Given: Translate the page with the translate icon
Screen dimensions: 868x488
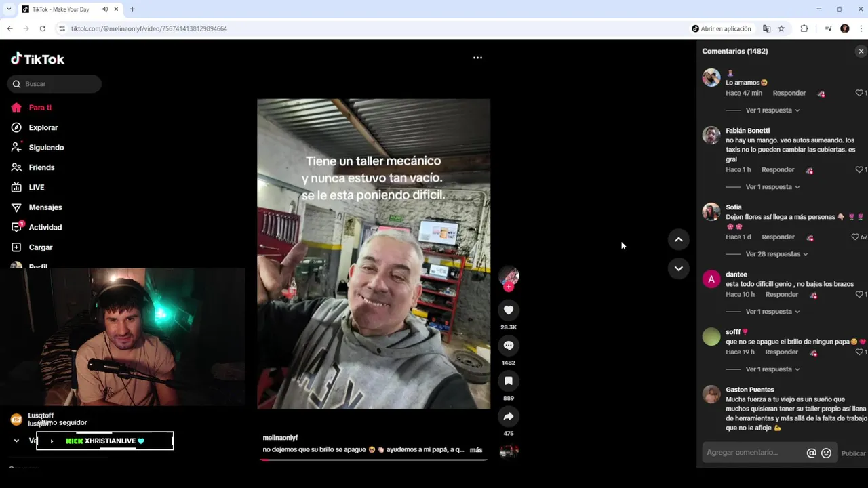Looking at the screenshot, I should (x=766, y=28).
